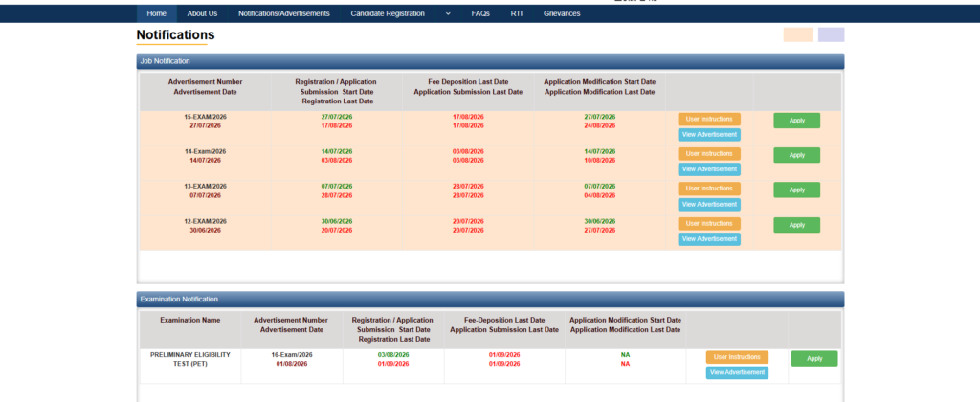Viewport: 980px width, 402px height.
Task: Open the Home menu item
Action: (156, 13)
